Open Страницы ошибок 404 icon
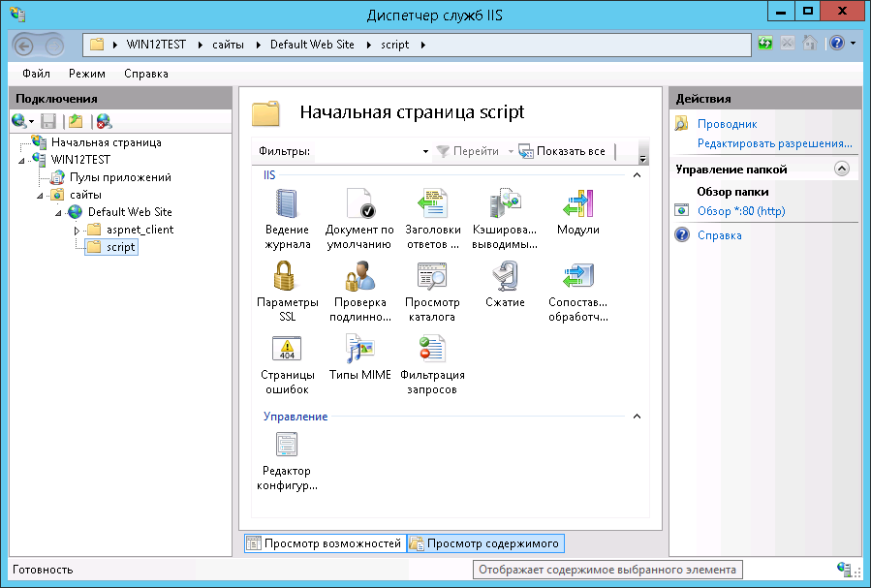871x588 pixels. 287,350
